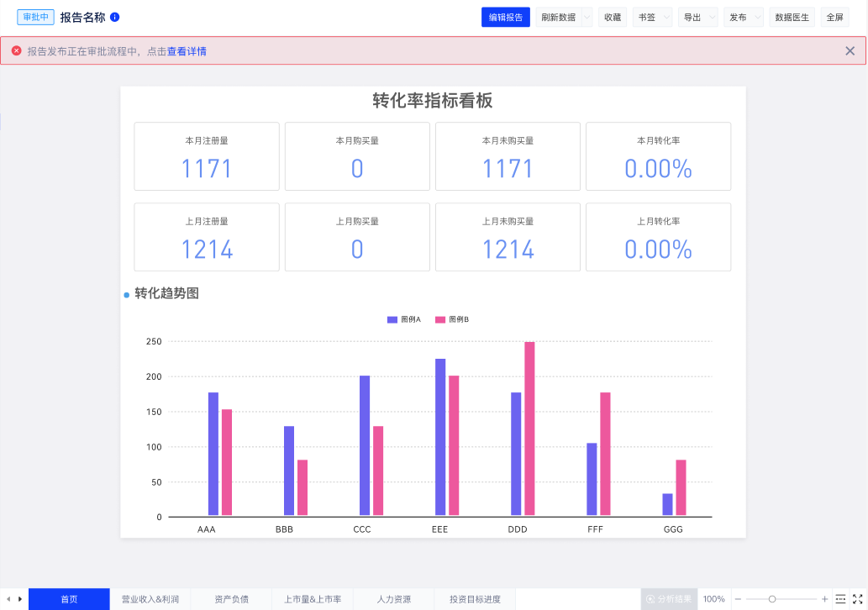Toggle the 图例A series in the chart legend
Screen dimensions: 868x610
coord(404,320)
